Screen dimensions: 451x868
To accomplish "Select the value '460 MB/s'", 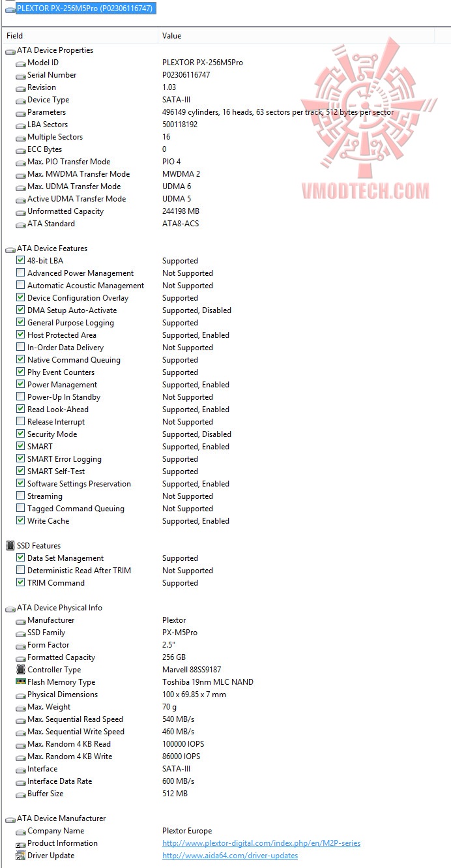I will pyautogui.click(x=178, y=732).
